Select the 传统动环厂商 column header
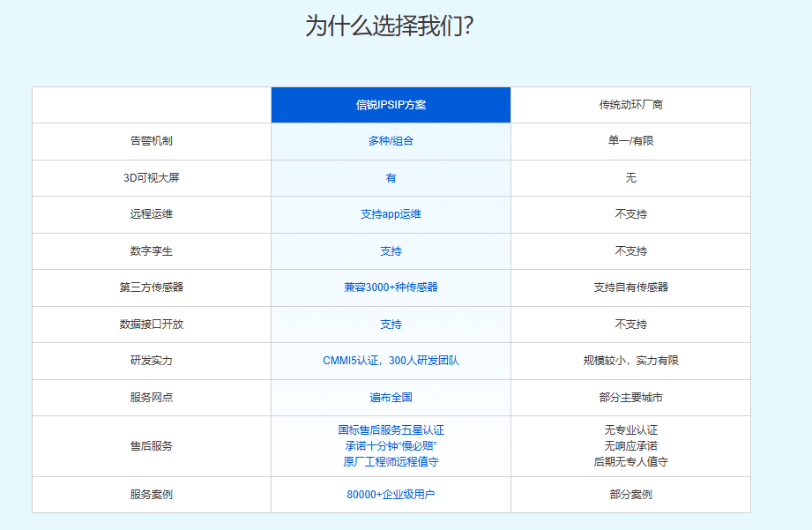 pos(630,105)
